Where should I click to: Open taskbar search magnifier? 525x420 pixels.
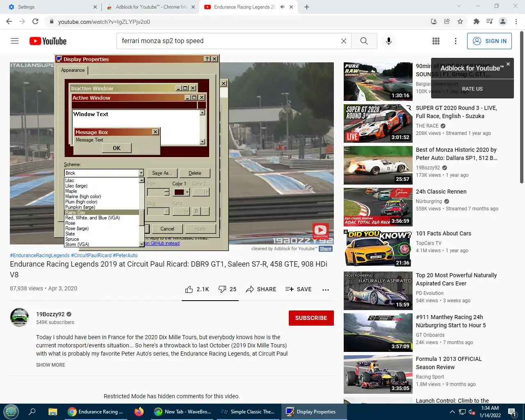tap(32, 411)
